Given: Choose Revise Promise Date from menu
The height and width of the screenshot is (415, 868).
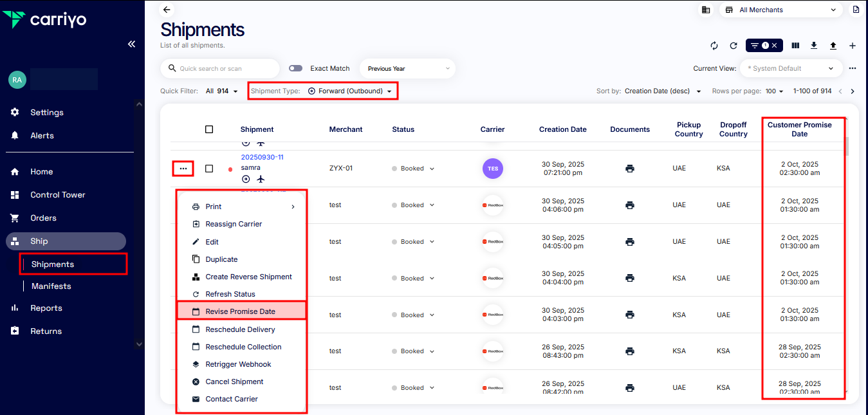Looking at the screenshot, I should click(240, 311).
